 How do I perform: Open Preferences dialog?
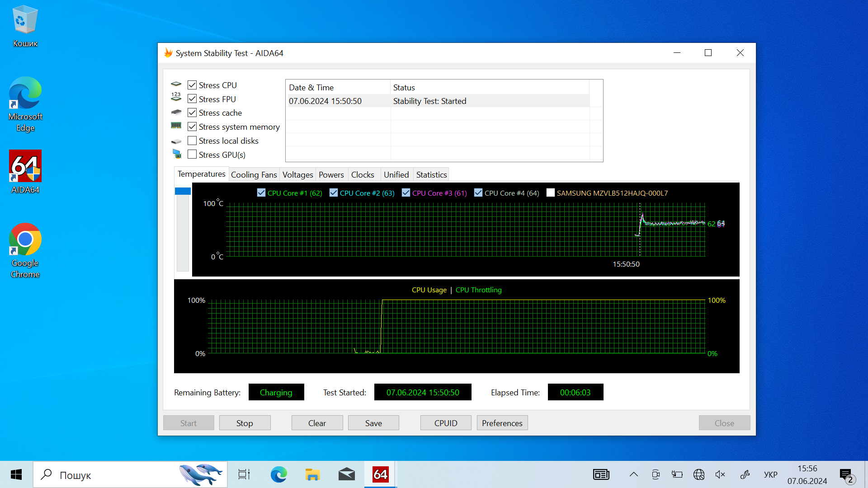coord(502,423)
